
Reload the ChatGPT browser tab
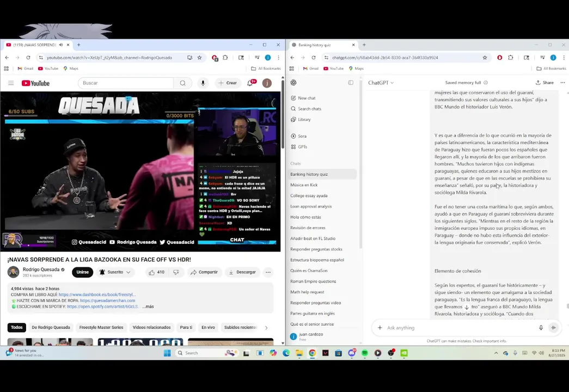314,57
